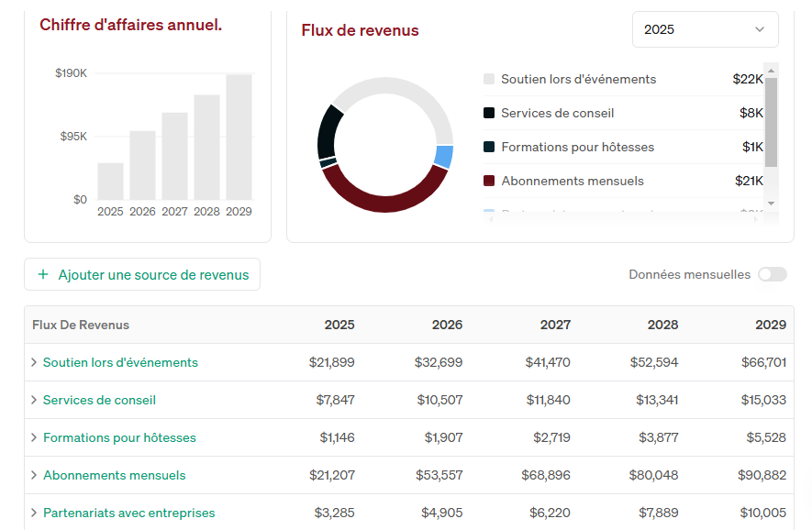Click the 2027 column header in table
Image resolution: width=812 pixels, height=530 pixels.
[x=555, y=325]
